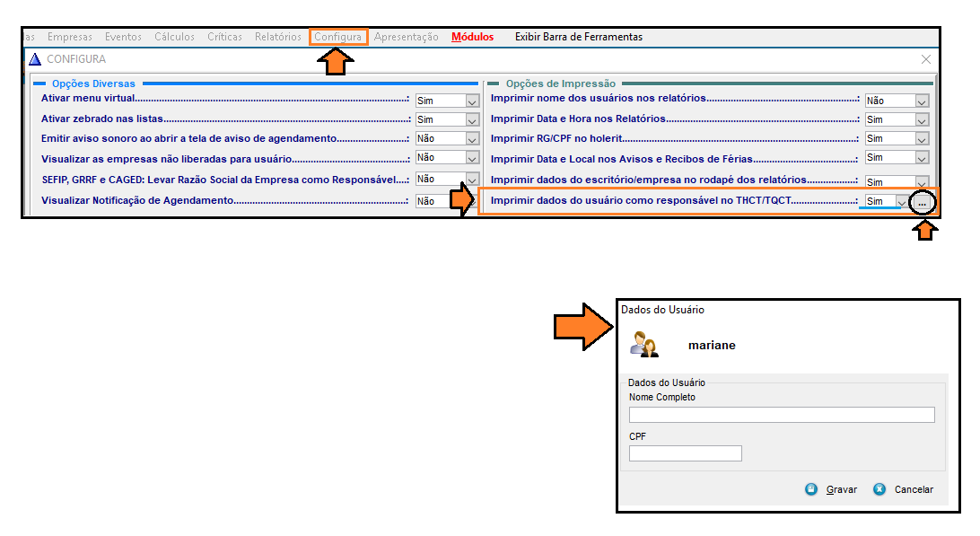The width and height of the screenshot is (980, 536).
Task: Click the username text mariane
Action: click(x=712, y=346)
